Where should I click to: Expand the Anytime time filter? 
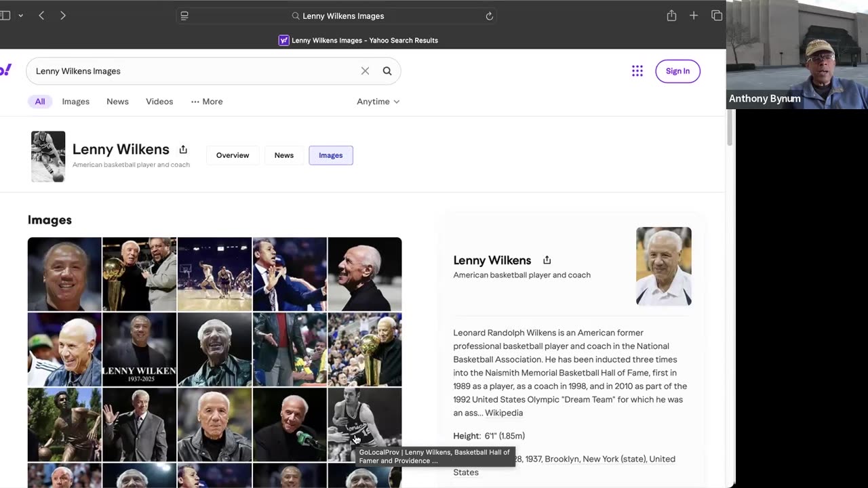[x=378, y=102]
